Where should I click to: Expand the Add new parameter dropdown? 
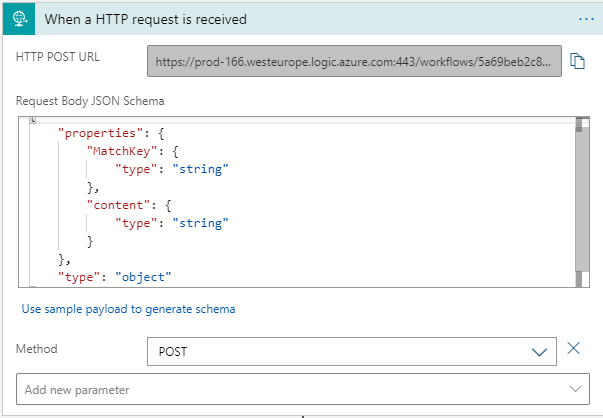pyautogui.click(x=303, y=389)
